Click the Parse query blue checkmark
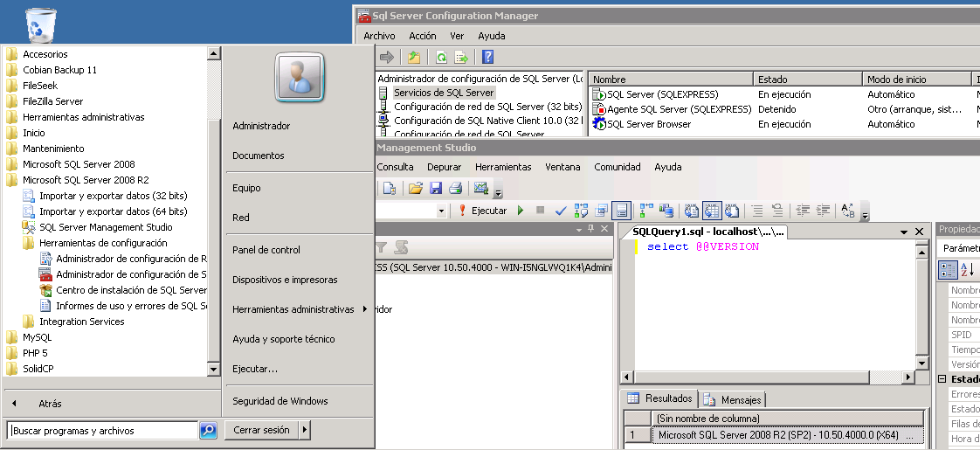The height and width of the screenshot is (450, 980). [x=561, y=211]
